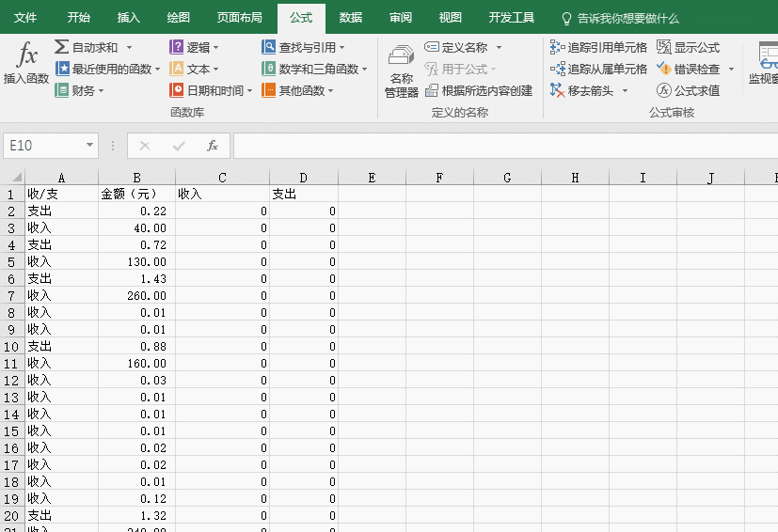Click Create from Selection (根据所选内容创建)

tap(479, 90)
